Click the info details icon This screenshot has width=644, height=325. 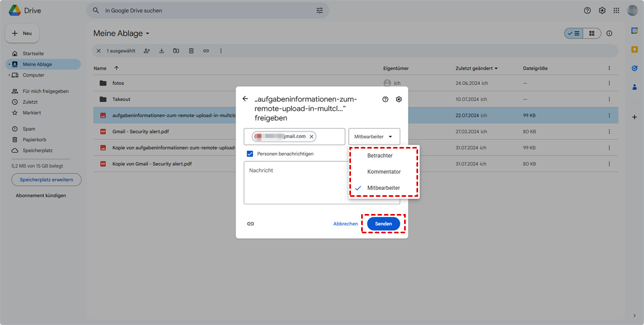tap(609, 33)
